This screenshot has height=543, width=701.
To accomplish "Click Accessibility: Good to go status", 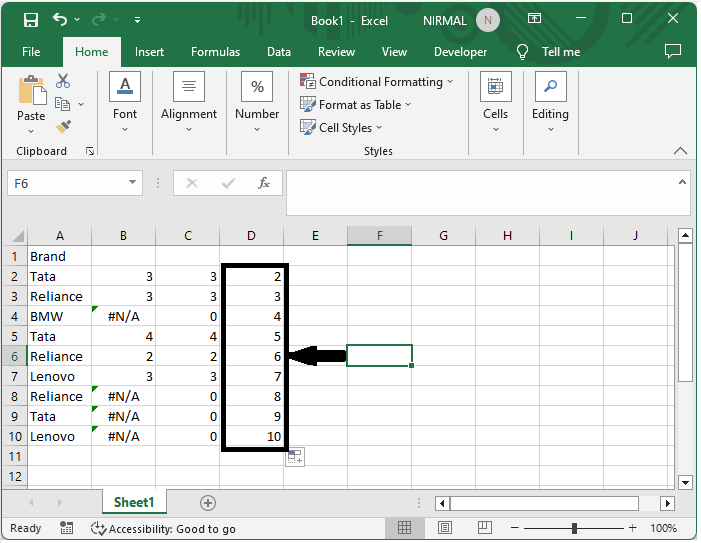I will [163, 529].
